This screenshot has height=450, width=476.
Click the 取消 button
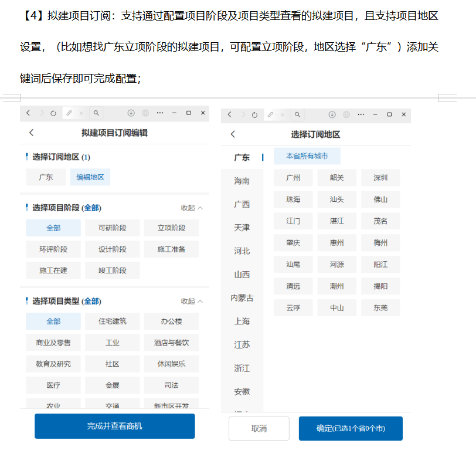(259, 428)
